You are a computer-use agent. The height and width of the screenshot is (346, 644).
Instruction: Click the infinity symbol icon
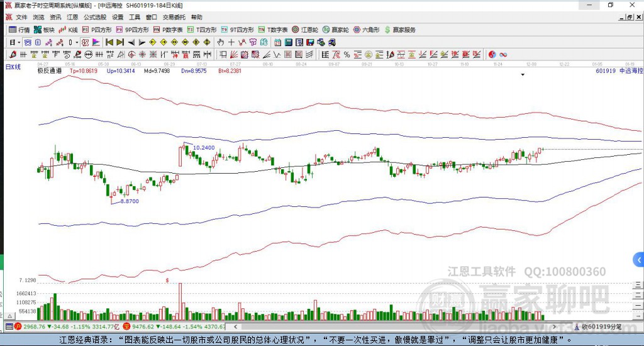(503, 54)
